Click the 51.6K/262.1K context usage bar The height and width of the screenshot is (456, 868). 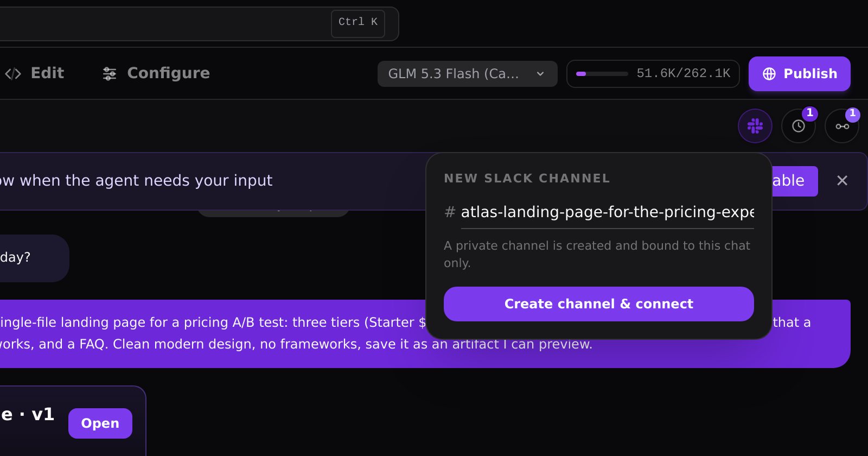(x=653, y=74)
